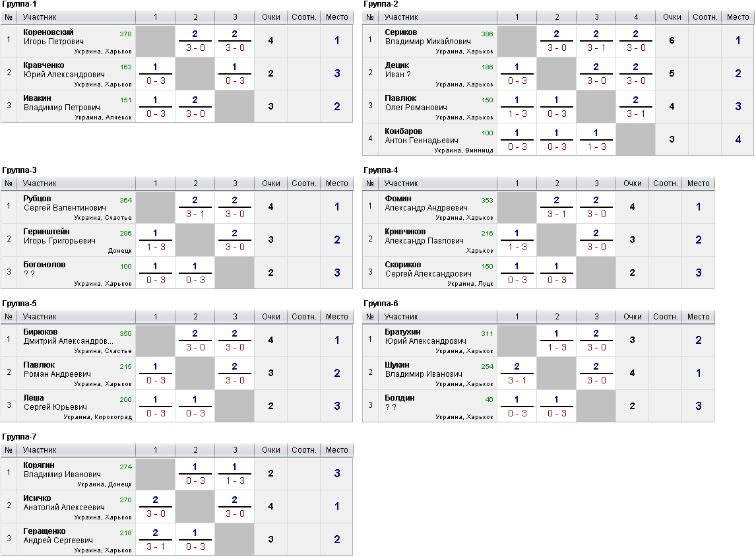Select player Скориков in Группа-4

(403, 265)
